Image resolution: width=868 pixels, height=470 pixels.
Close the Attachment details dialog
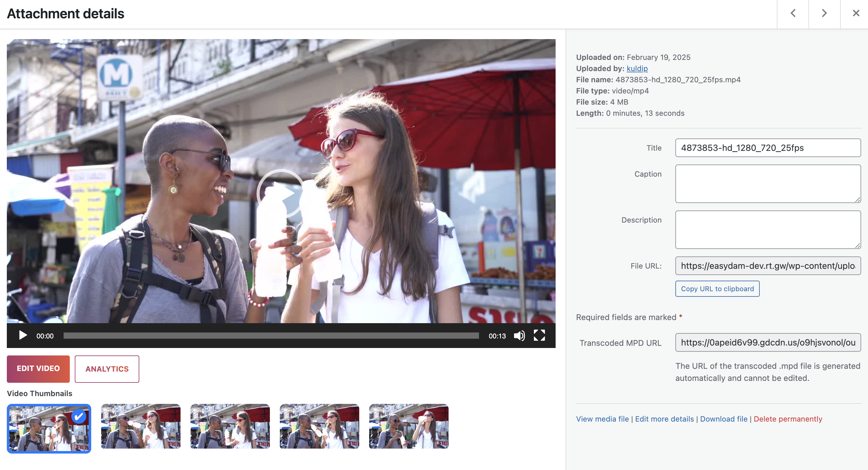pyautogui.click(x=856, y=13)
